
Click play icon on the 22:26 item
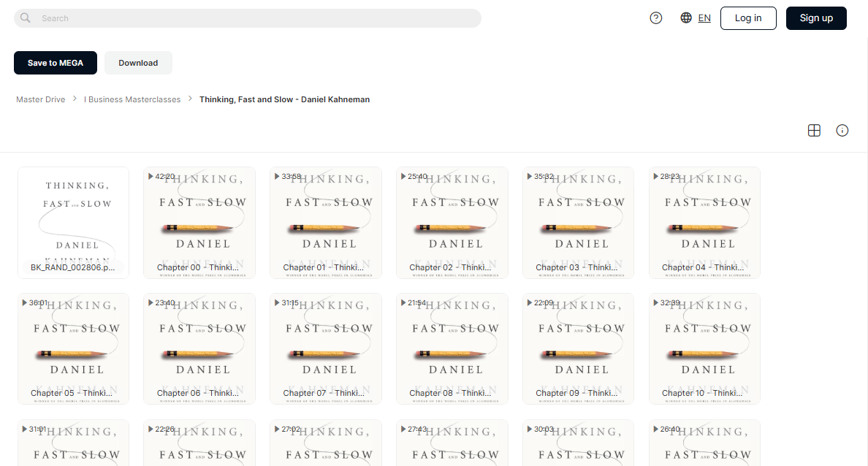tap(151, 429)
